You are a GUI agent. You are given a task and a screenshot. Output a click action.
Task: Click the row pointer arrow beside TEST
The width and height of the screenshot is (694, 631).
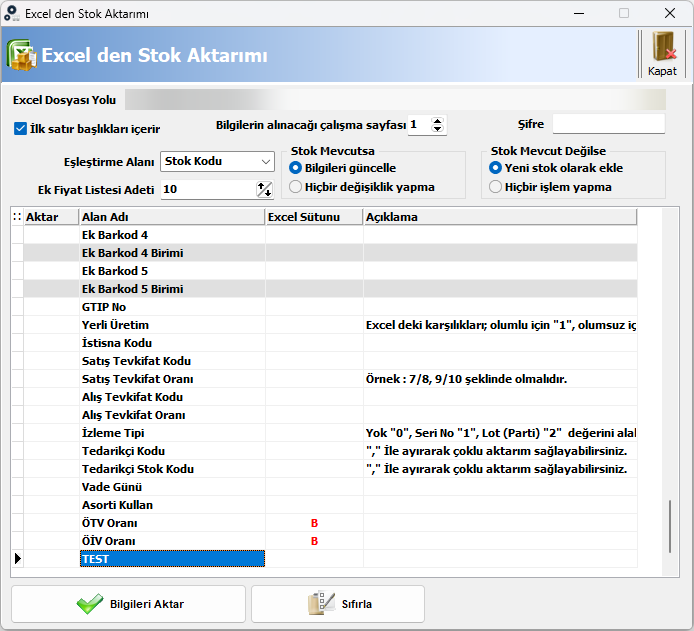click(x=18, y=559)
